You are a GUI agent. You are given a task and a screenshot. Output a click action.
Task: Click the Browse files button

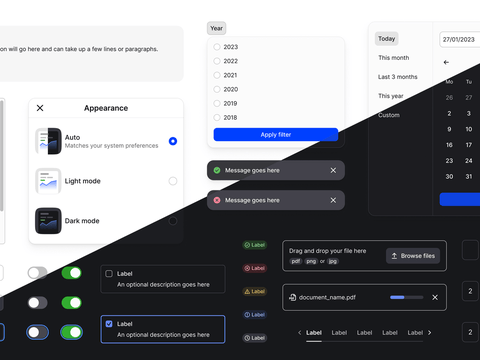point(413,256)
